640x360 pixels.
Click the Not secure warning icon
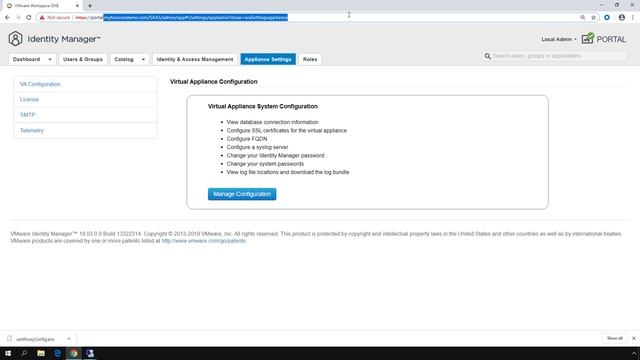(42, 18)
